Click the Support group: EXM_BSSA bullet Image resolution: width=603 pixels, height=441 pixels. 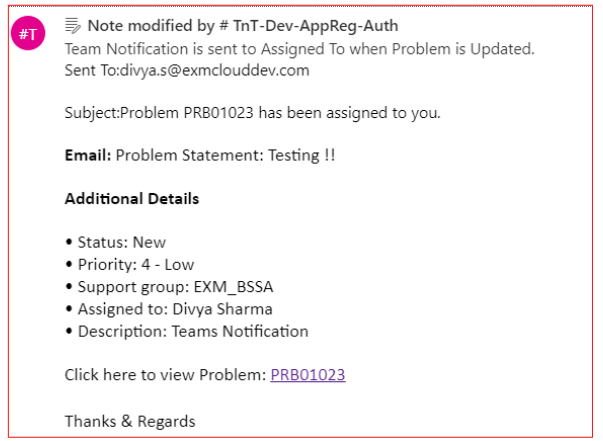click(169, 287)
